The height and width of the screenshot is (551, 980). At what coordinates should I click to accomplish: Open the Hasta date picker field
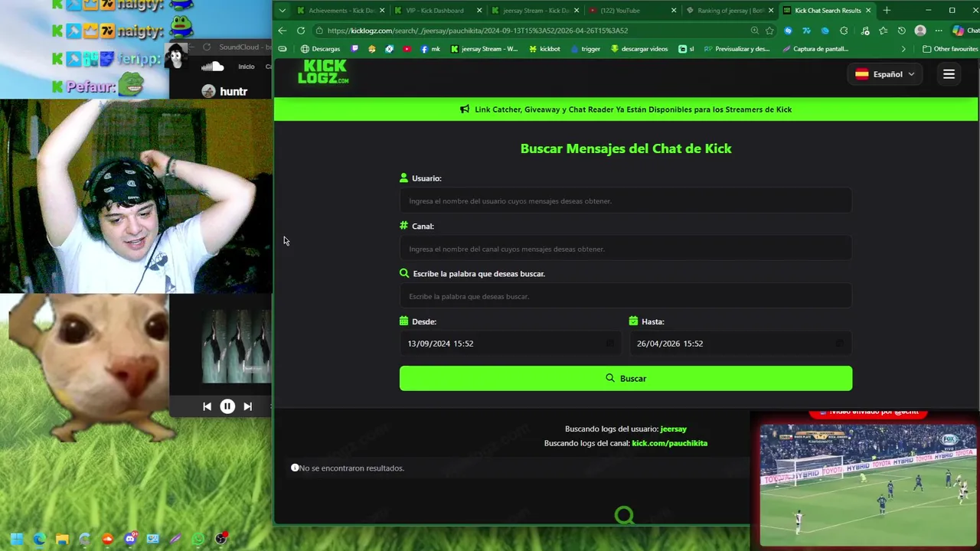(x=740, y=344)
